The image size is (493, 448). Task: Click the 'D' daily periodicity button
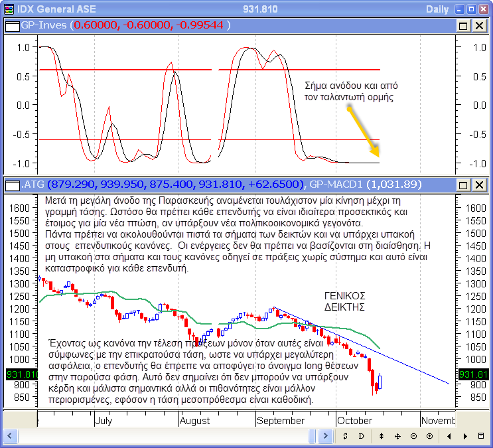[x=362, y=436]
